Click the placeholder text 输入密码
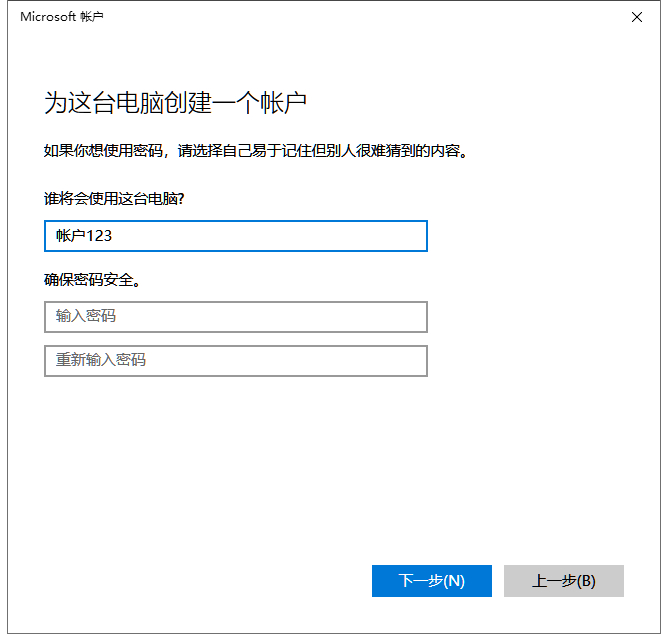 click(86, 317)
